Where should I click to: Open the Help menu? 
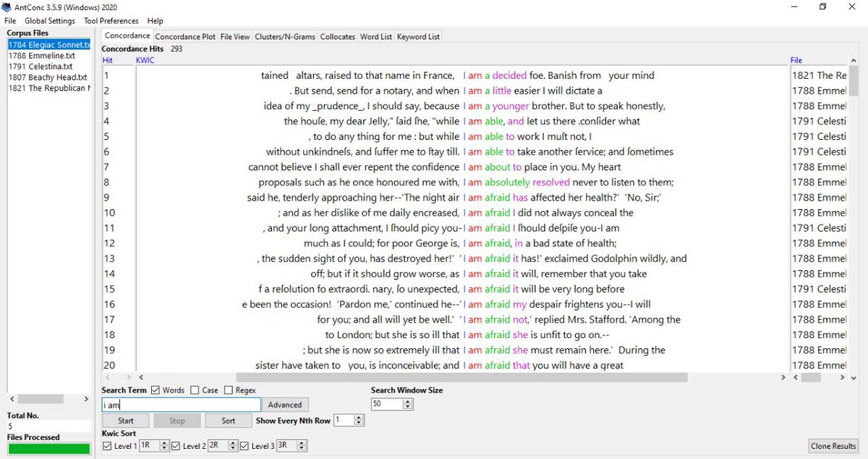click(155, 21)
